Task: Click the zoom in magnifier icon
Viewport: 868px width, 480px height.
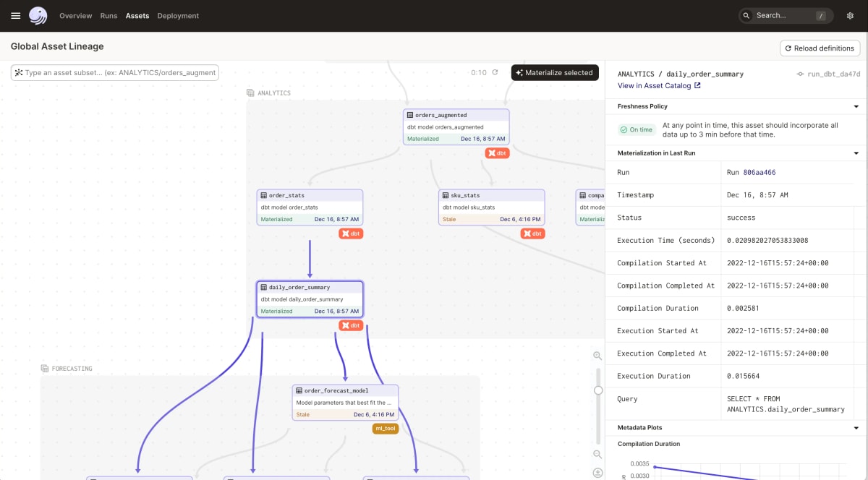Action: 597,356
